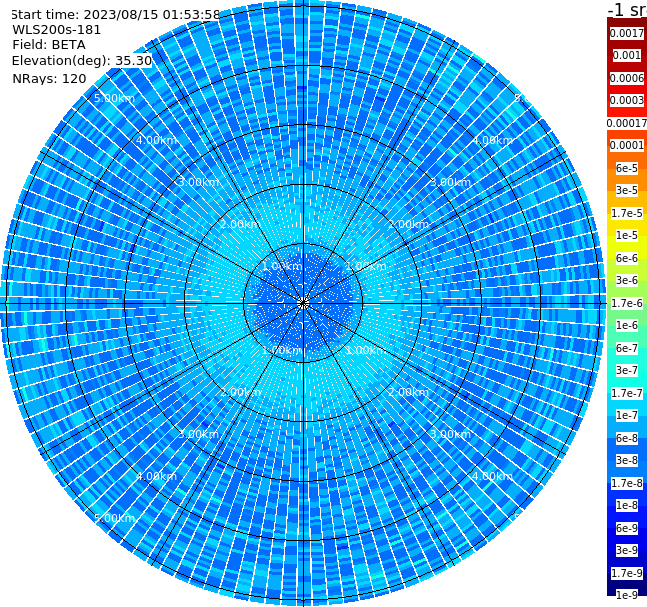This screenshot has width=647, height=607.
Task: Select the 1.00km range label in northwest quadrant
Action: point(282,266)
